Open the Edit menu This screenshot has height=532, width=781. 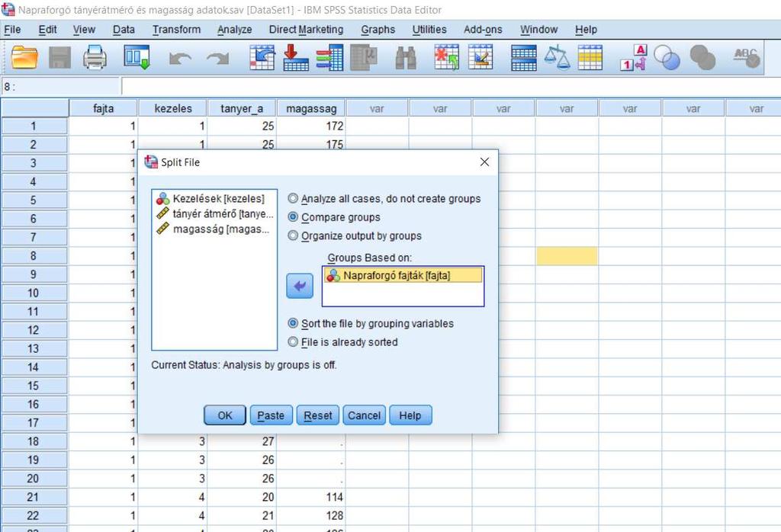(47, 30)
